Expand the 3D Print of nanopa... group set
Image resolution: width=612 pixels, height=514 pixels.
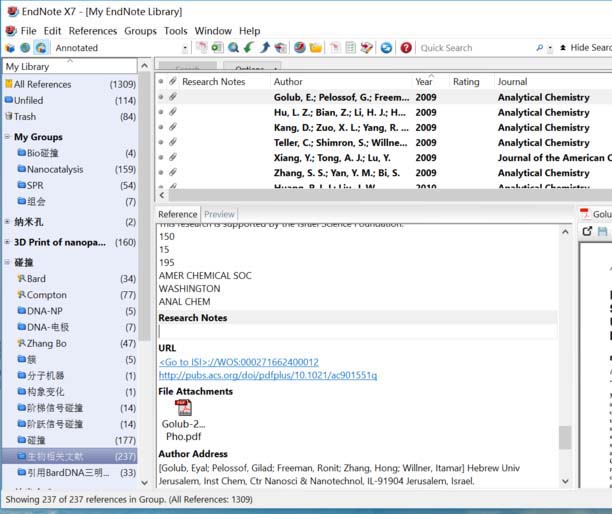(8, 242)
